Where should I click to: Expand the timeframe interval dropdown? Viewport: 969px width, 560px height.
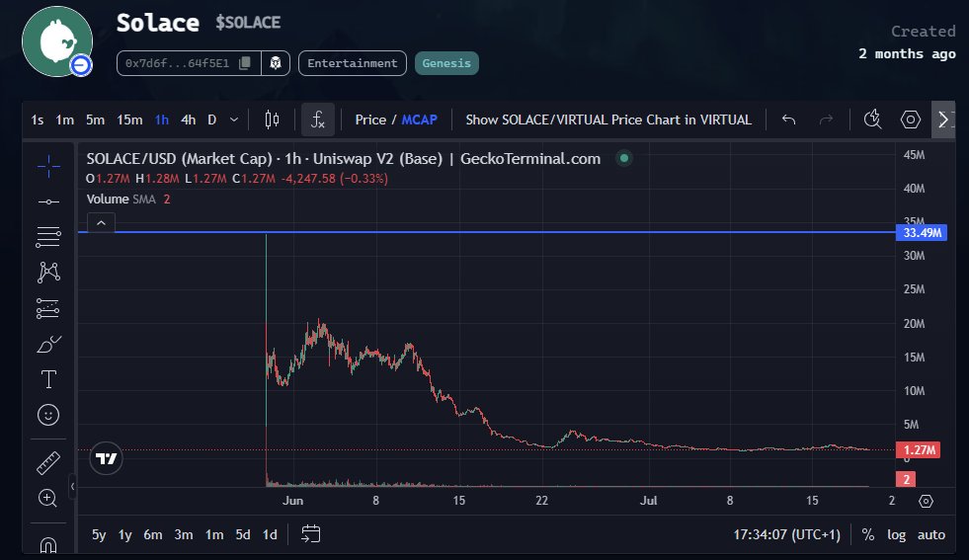click(x=233, y=120)
